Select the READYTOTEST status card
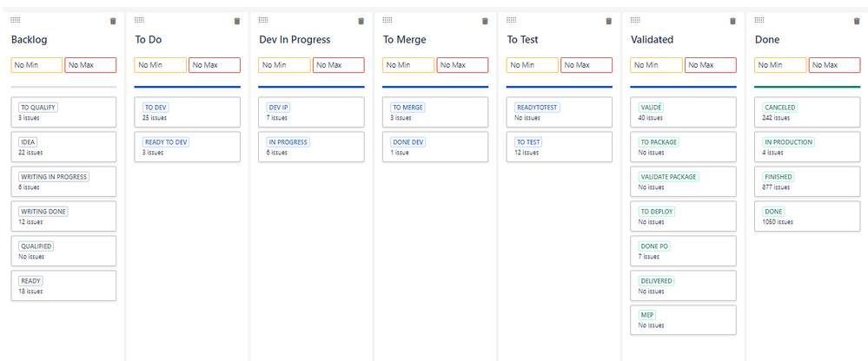 pos(559,112)
